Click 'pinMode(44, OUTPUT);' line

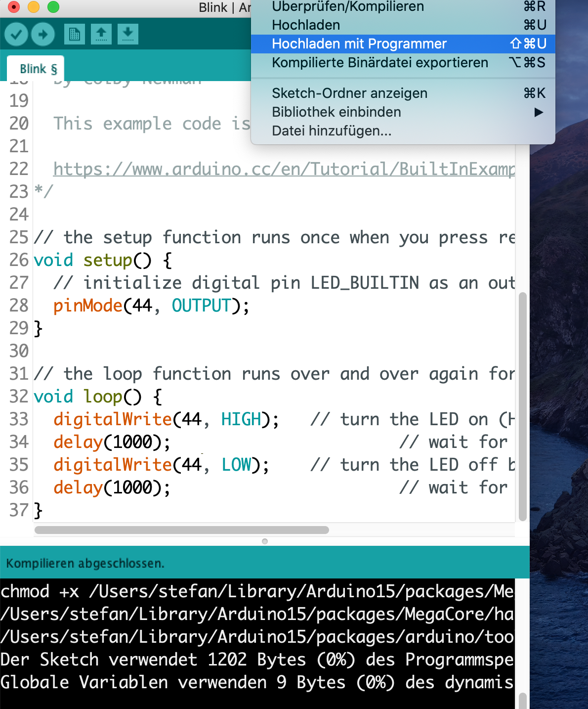(x=151, y=306)
